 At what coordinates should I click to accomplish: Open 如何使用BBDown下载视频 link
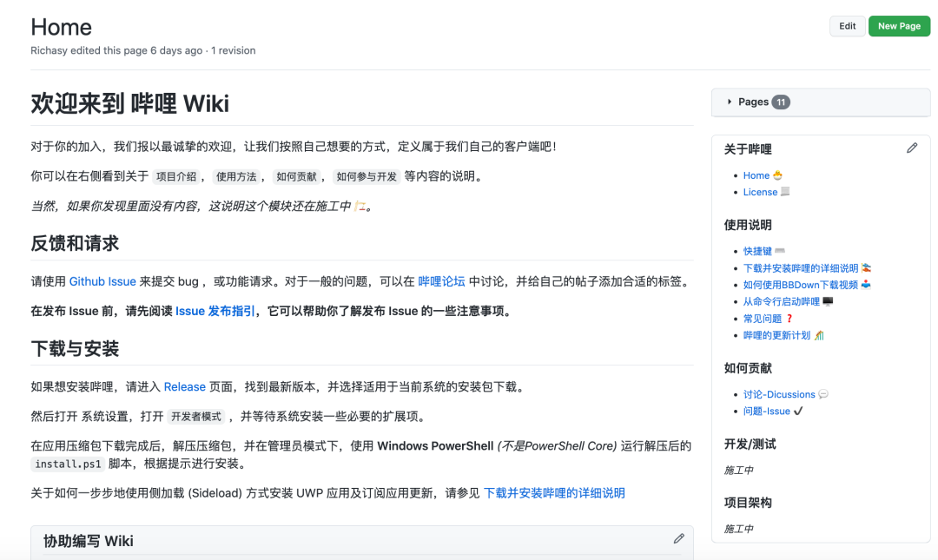(801, 285)
